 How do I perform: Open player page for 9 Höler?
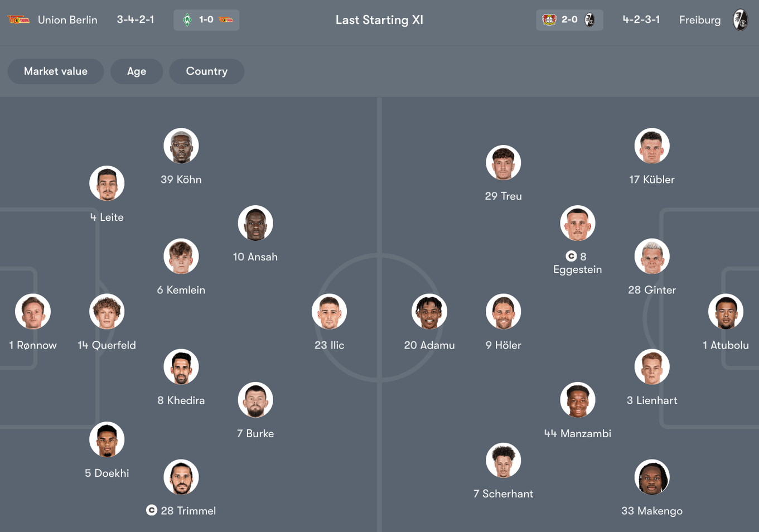[x=503, y=311]
